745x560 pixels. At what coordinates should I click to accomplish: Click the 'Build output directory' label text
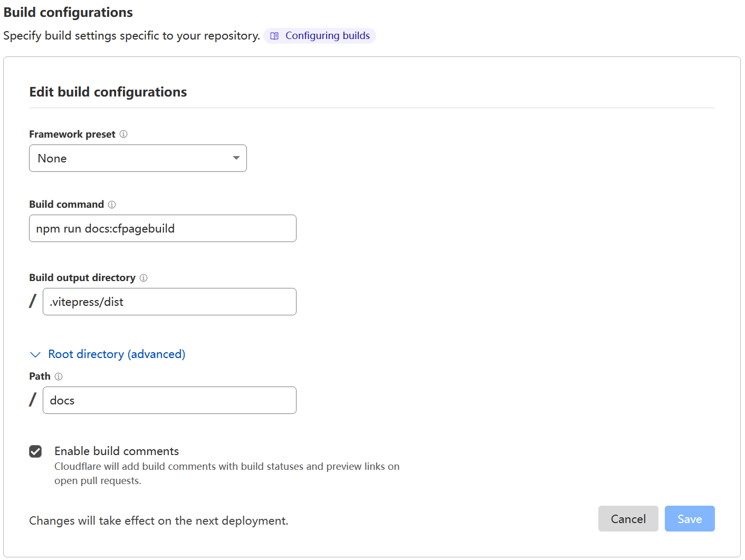82,278
